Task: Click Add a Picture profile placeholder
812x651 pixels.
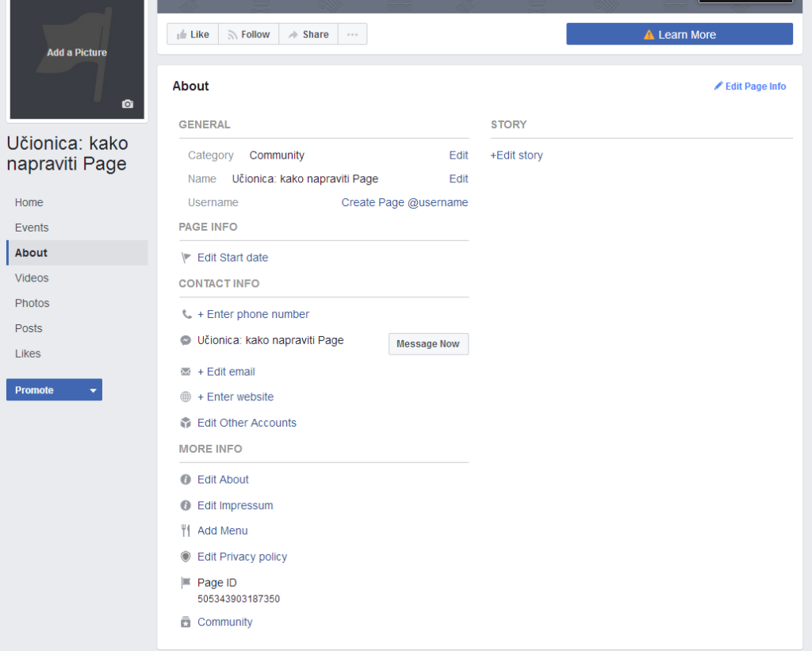Action: coord(77,53)
